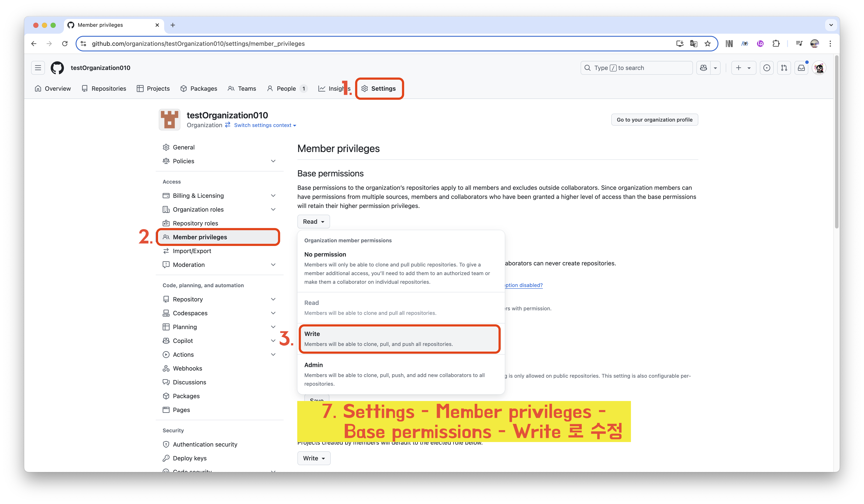Open the GitHub hamburger navigation menu
Viewport: 864px width, 504px height.
click(38, 68)
